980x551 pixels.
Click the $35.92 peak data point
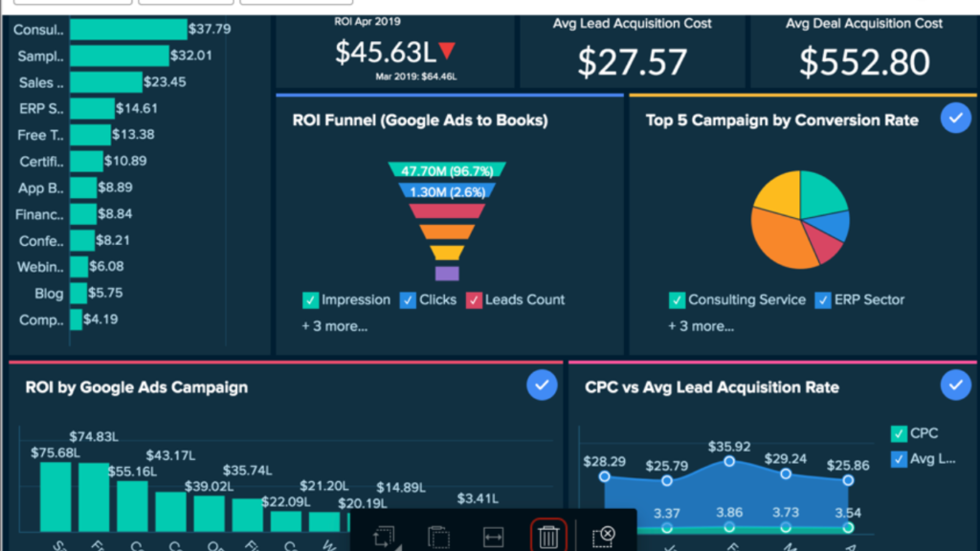729,462
